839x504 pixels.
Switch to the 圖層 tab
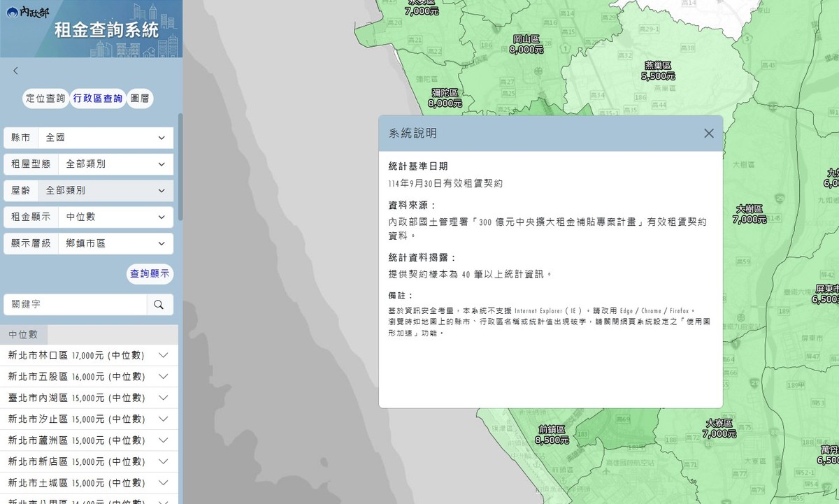coord(140,99)
